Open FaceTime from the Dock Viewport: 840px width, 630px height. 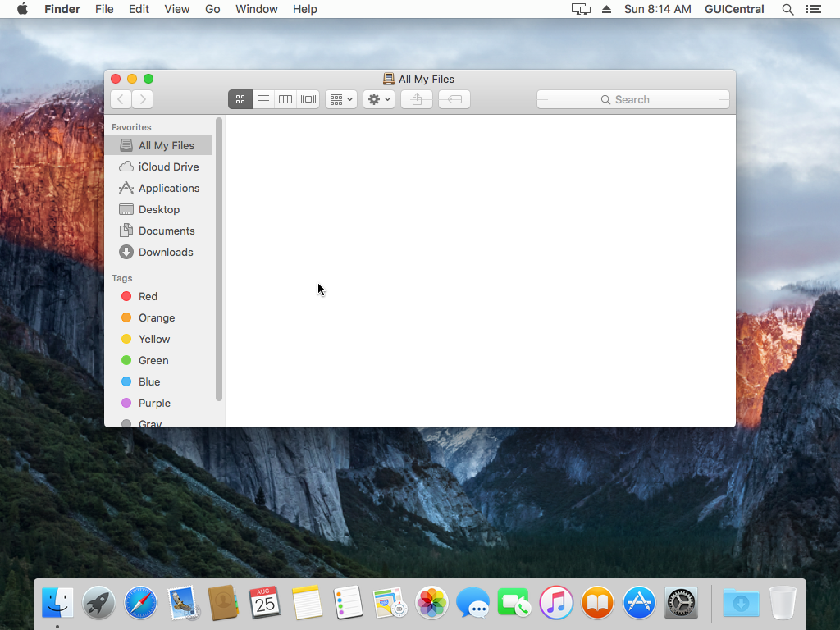point(514,603)
